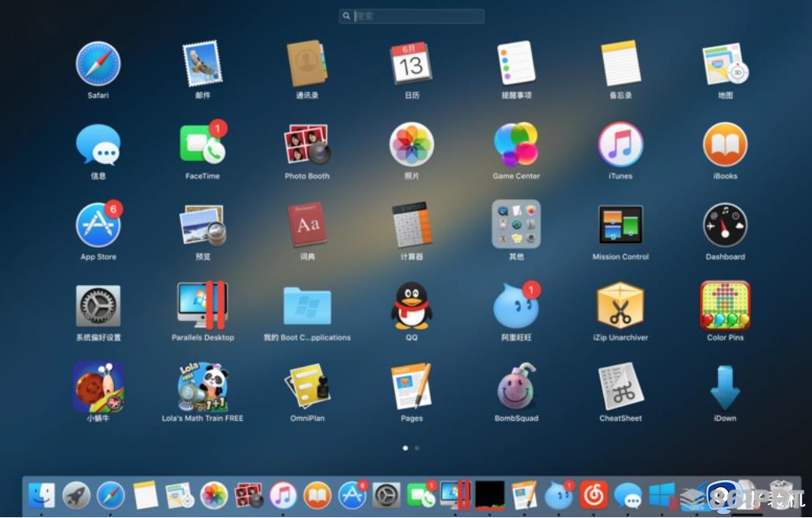This screenshot has height=518, width=812.
Task: Open Photo Booth in the Launchpad grid
Action: pos(307,144)
